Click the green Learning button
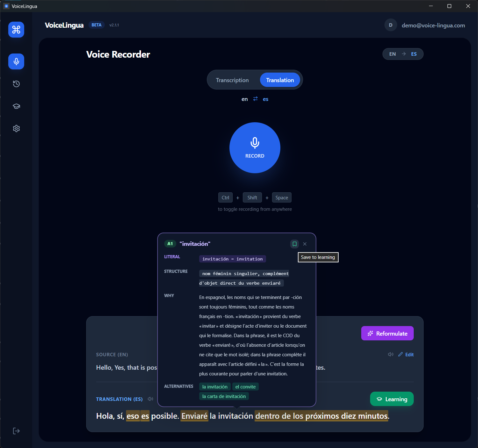The width and height of the screenshot is (478, 448). 392,399
